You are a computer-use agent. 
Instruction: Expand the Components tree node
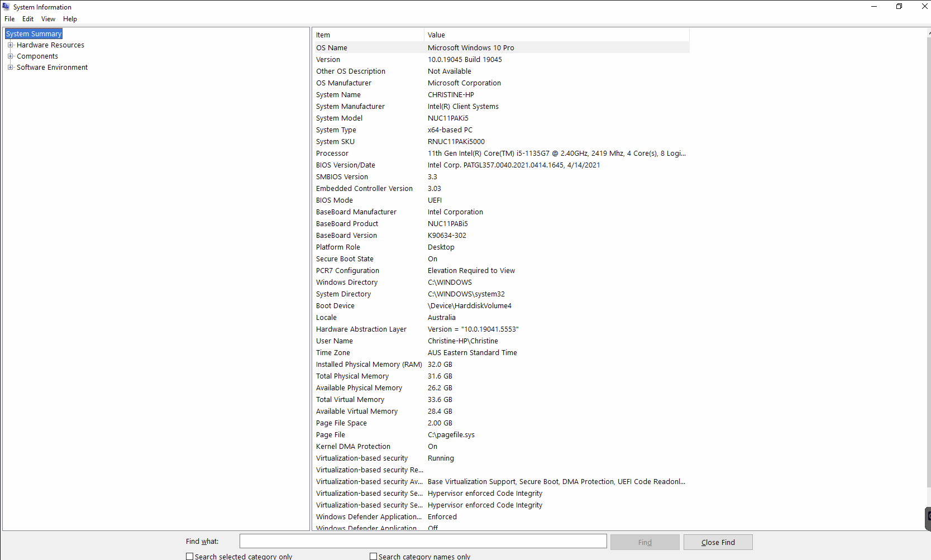10,56
